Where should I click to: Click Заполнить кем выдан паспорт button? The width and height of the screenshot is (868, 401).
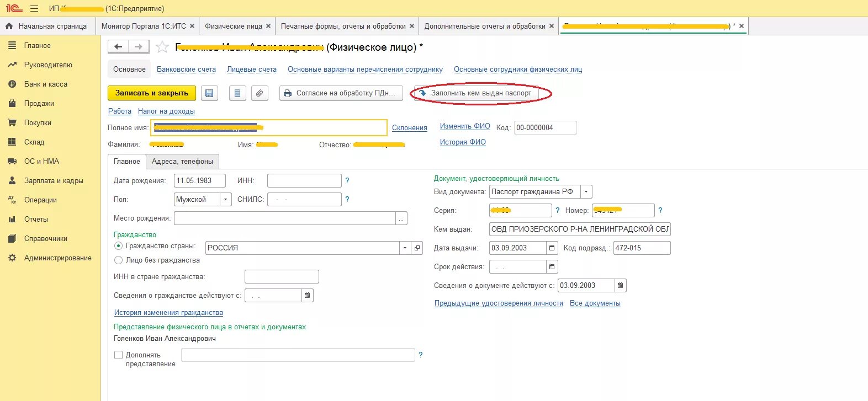point(477,93)
